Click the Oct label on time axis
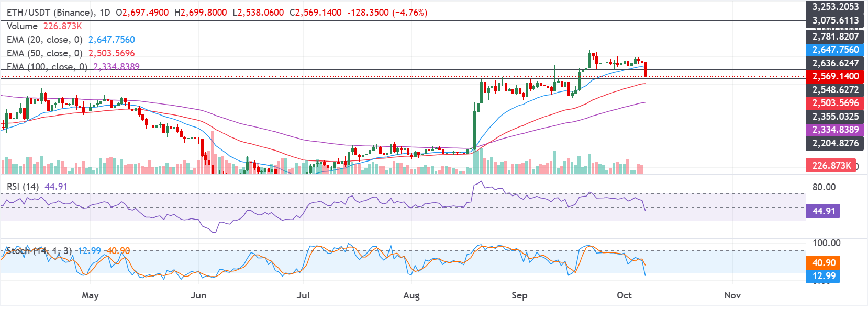 (624, 295)
